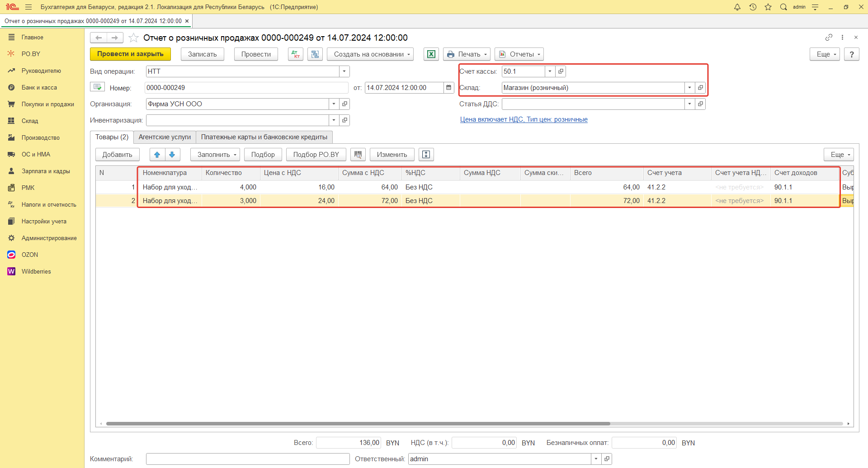Expand Организация dropdown arrow
868x468 pixels.
click(334, 104)
